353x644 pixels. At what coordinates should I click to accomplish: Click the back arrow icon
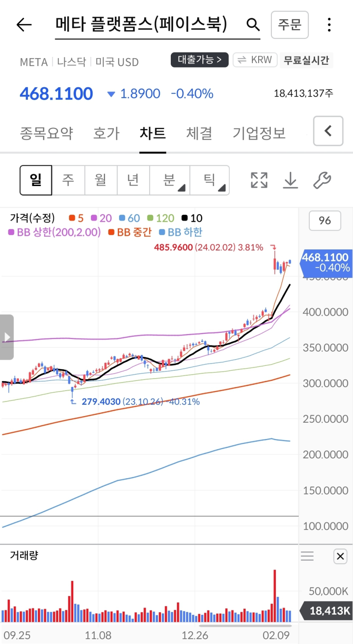coord(24,25)
